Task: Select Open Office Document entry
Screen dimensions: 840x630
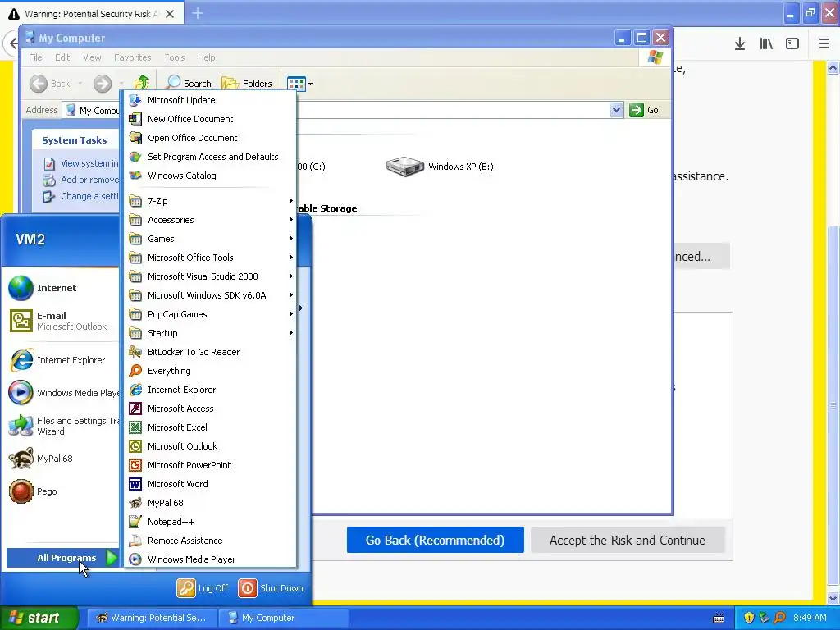Action: pos(210,138)
